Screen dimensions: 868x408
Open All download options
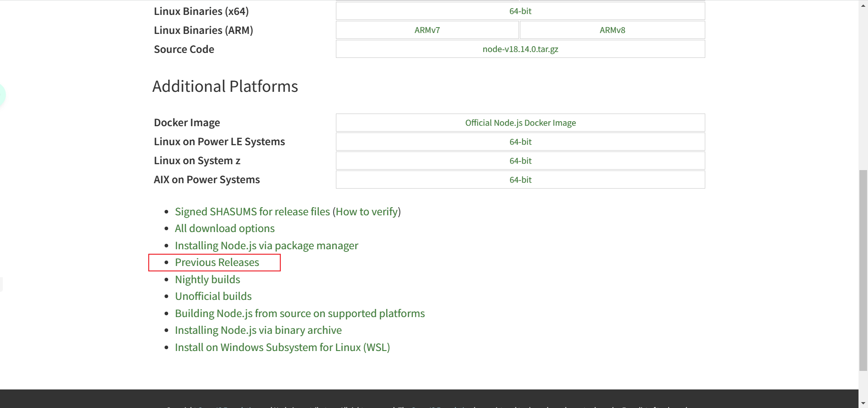(x=225, y=228)
